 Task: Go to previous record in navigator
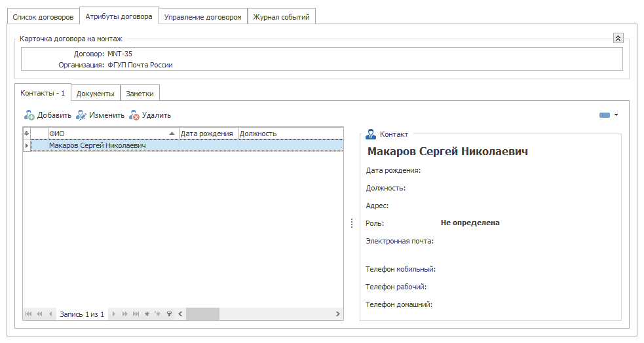click(50, 314)
